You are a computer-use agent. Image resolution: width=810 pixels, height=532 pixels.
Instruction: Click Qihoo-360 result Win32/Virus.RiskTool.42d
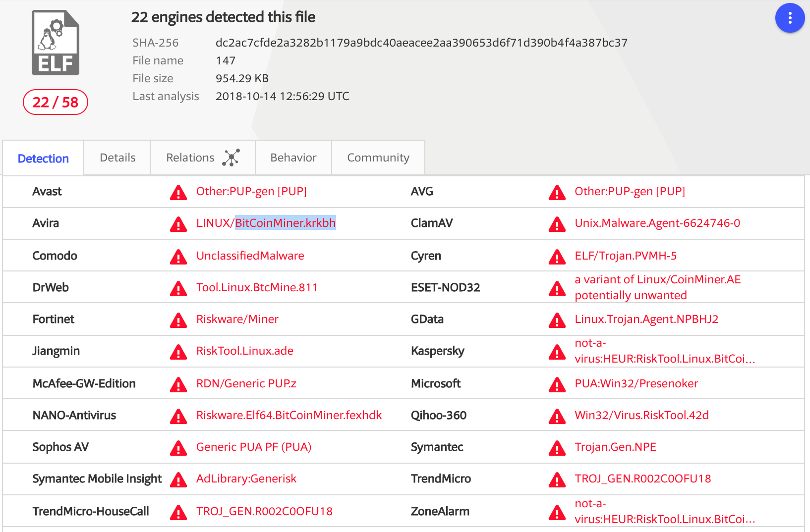pyautogui.click(x=642, y=415)
